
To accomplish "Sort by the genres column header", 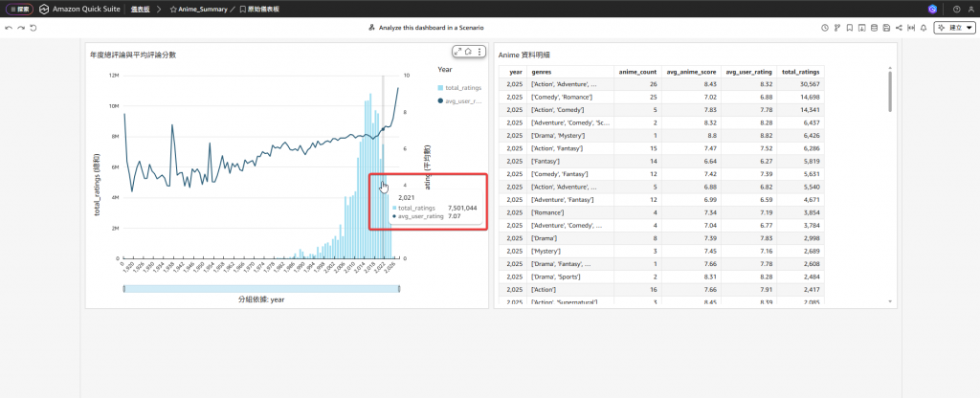I will 570,72.
